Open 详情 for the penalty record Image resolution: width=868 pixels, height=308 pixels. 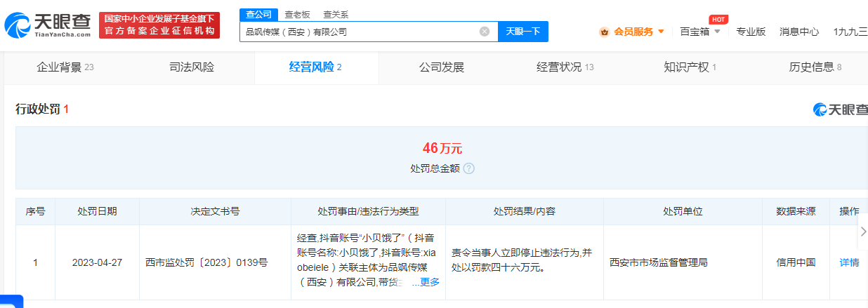pos(849,262)
